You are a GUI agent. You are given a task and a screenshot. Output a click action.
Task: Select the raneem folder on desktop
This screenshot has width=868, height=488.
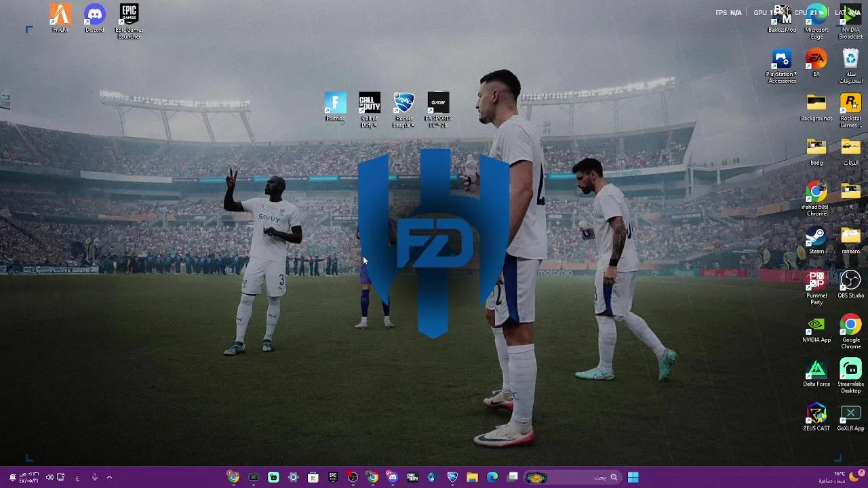pyautogui.click(x=850, y=240)
